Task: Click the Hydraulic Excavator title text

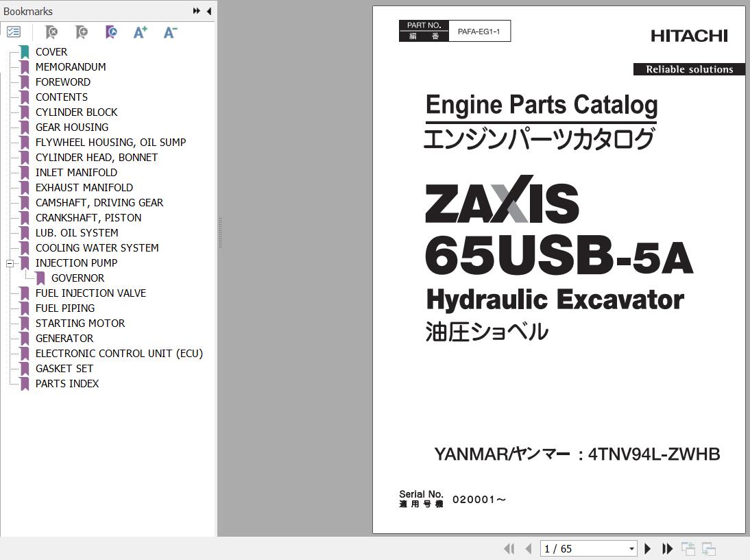Action: coord(555,300)
